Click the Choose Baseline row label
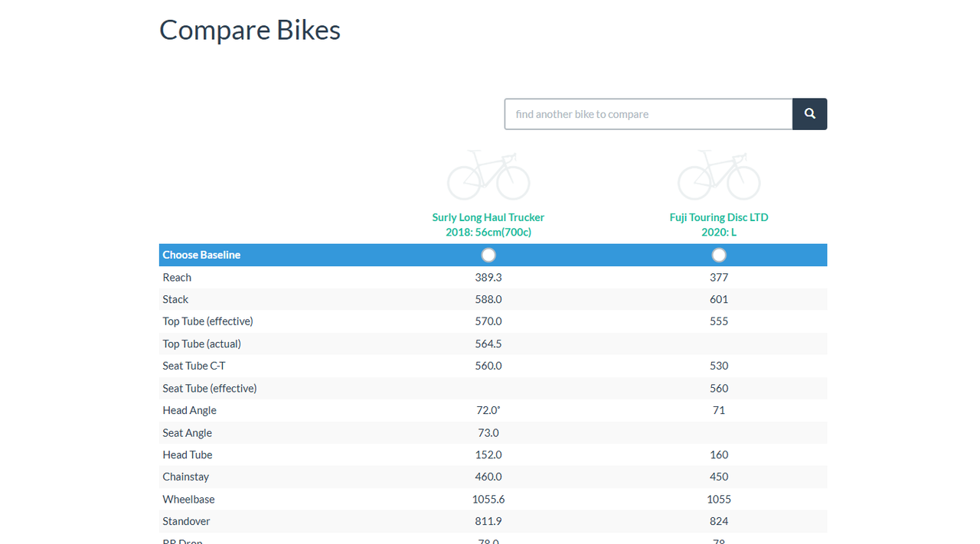 201,255
